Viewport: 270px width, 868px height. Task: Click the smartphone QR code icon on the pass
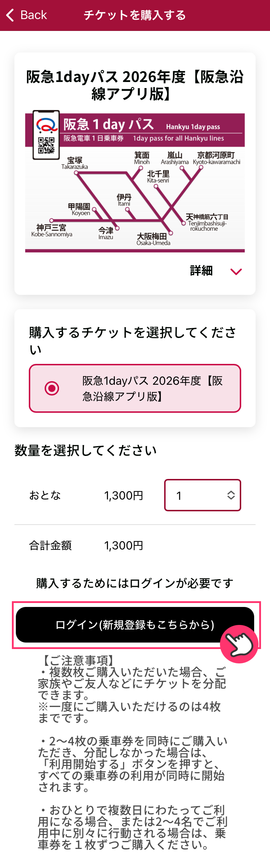46,145
